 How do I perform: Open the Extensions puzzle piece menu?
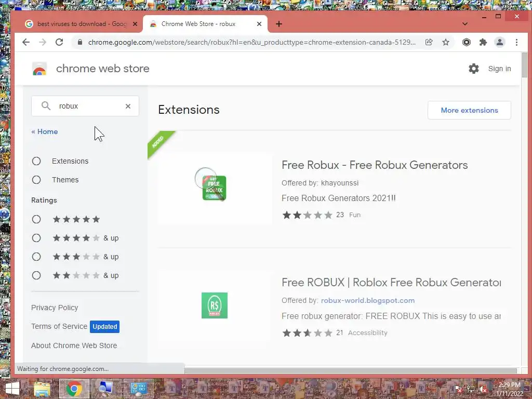coord(483,42)
